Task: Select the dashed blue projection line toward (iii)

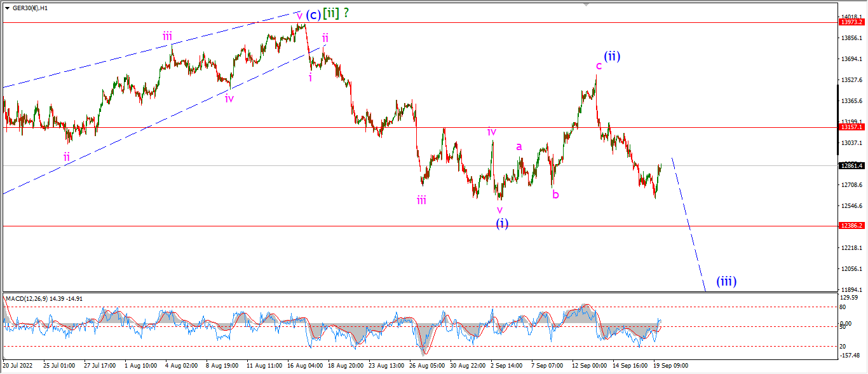Action: [x=689, y=225]
